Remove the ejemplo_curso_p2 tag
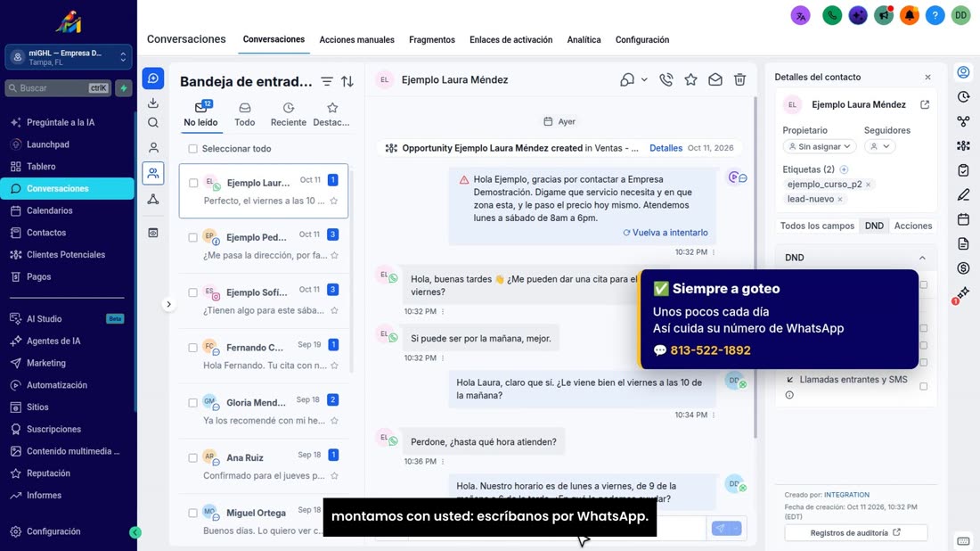This screenshot has height=551, width=980. (x=868, y=185)
